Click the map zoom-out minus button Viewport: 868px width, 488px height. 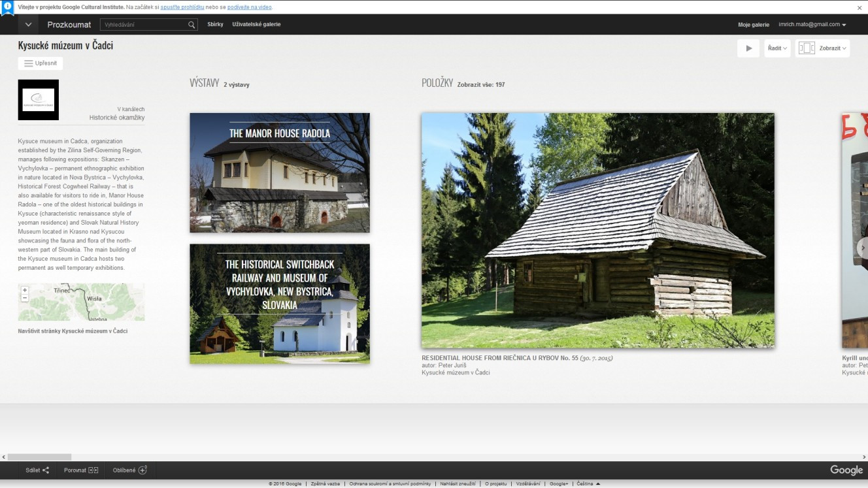tap(25, 298)
